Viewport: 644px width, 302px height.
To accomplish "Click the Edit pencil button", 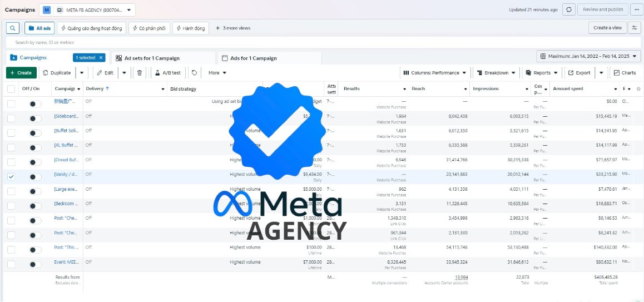I will pyautogui.click(x=105, y=73).
